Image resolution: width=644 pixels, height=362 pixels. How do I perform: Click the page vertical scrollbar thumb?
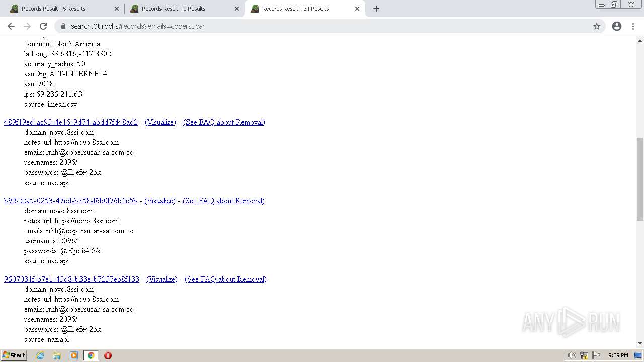point(640,179)
